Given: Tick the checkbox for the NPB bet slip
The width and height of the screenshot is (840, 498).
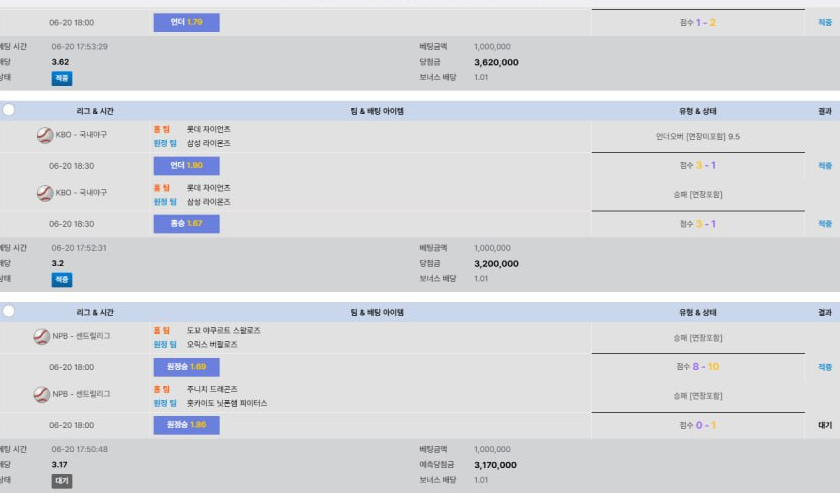Looking at the screenshot, I should 9,312.
